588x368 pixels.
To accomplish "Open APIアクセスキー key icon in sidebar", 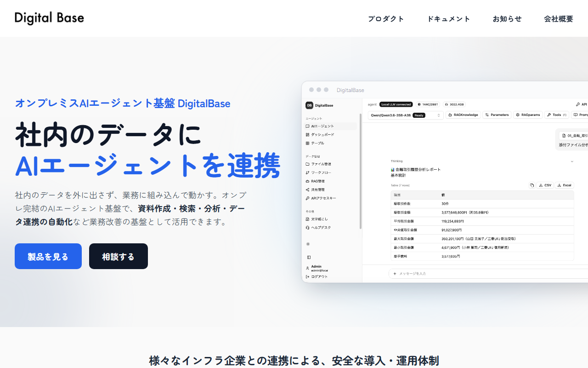I will pyautogui.click(x=307, y=198).
